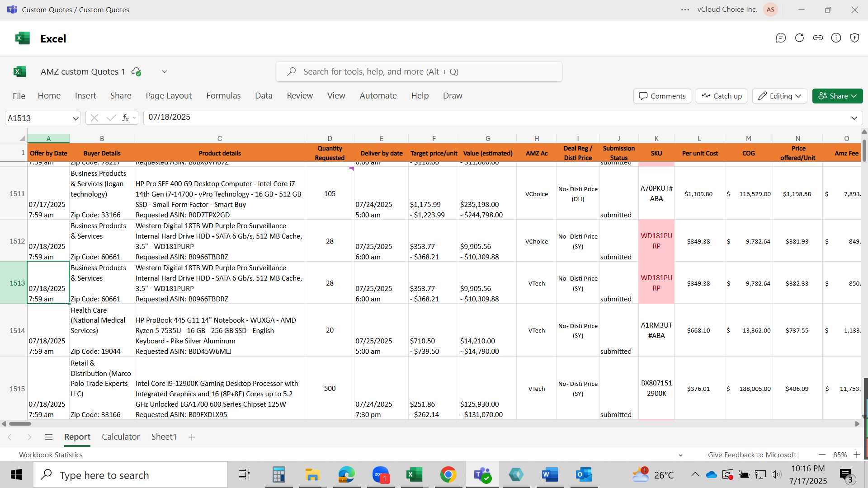The image size is (868, 488).
Task: Open the Share button dropdown
Action: (x=837, y=96)
